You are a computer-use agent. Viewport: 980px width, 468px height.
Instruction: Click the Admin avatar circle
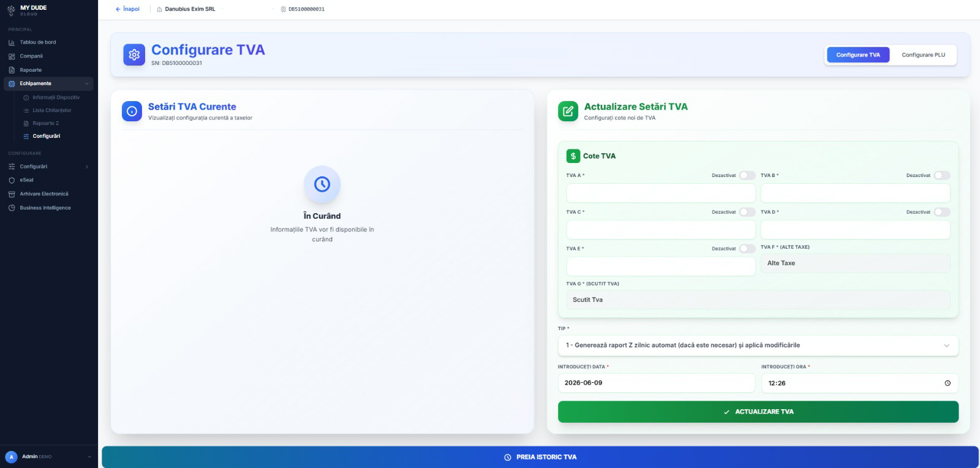click(11, 457)
